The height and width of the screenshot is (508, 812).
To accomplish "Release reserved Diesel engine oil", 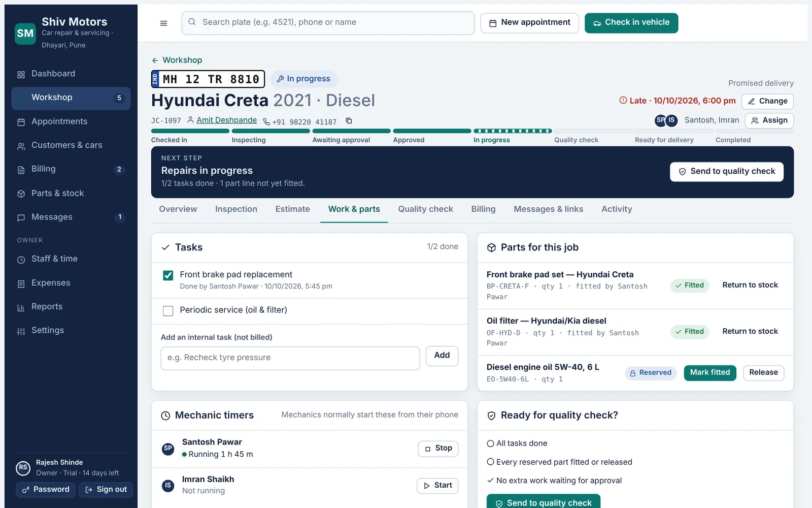I will coord(763,373).
